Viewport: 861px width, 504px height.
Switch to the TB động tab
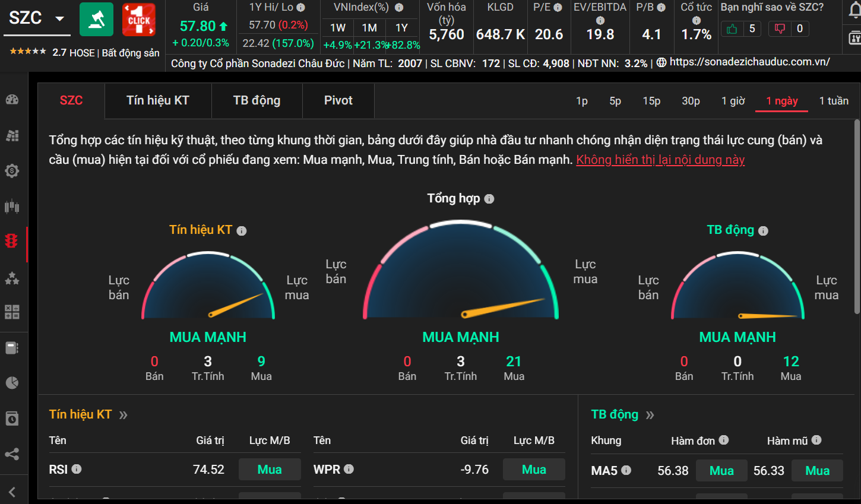point(257,100)
